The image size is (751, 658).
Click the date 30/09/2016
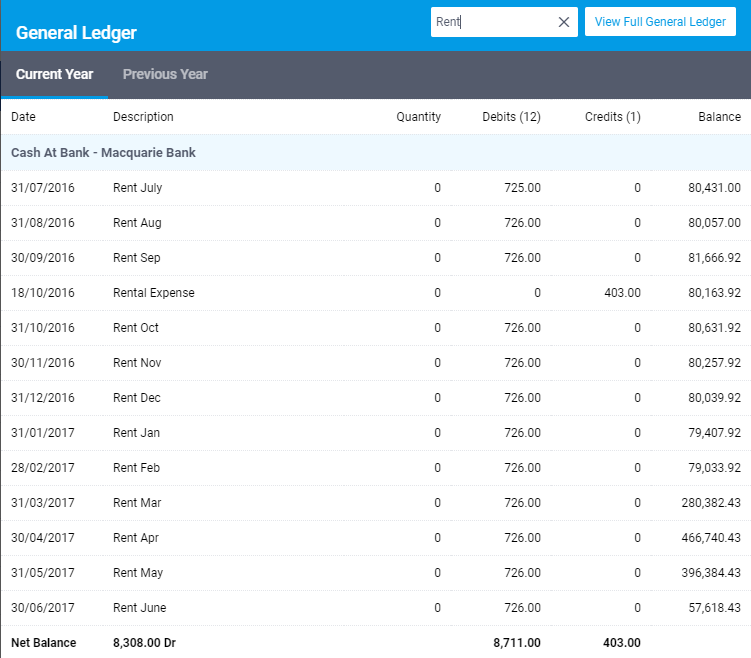pos(43,258)
